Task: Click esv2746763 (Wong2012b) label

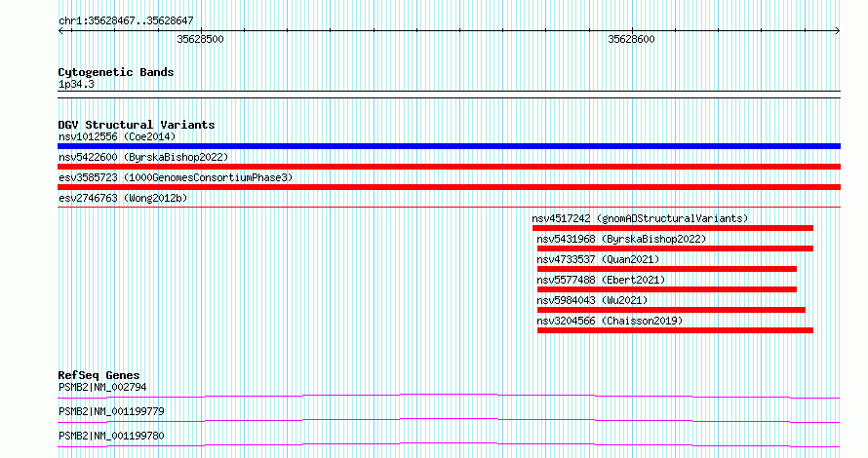Action: coord(123,198)
